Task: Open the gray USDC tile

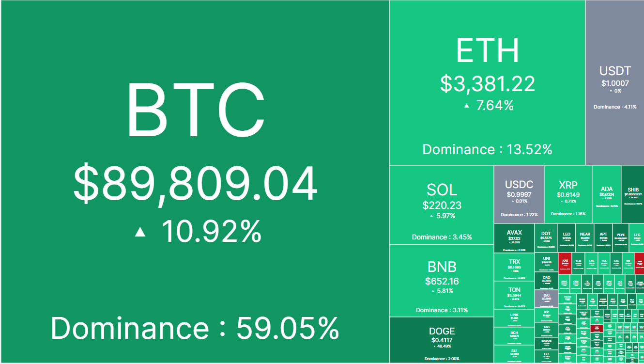Action: 519,194
